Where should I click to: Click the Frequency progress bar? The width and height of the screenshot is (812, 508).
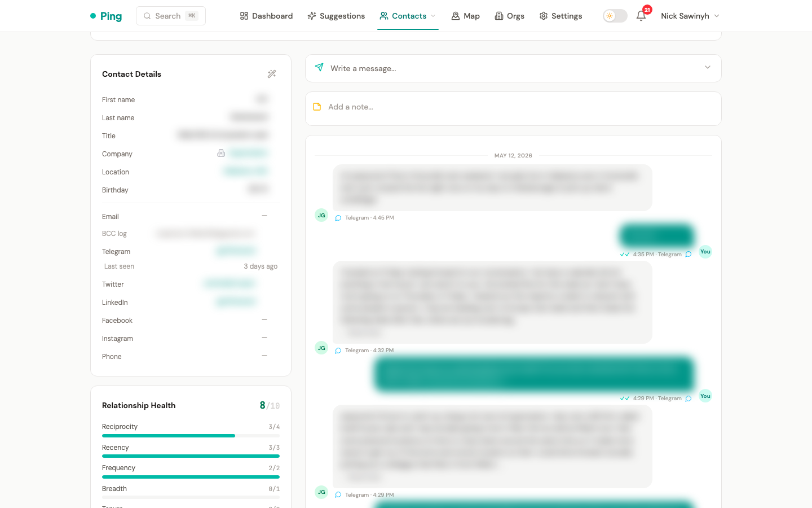point(191,477)
